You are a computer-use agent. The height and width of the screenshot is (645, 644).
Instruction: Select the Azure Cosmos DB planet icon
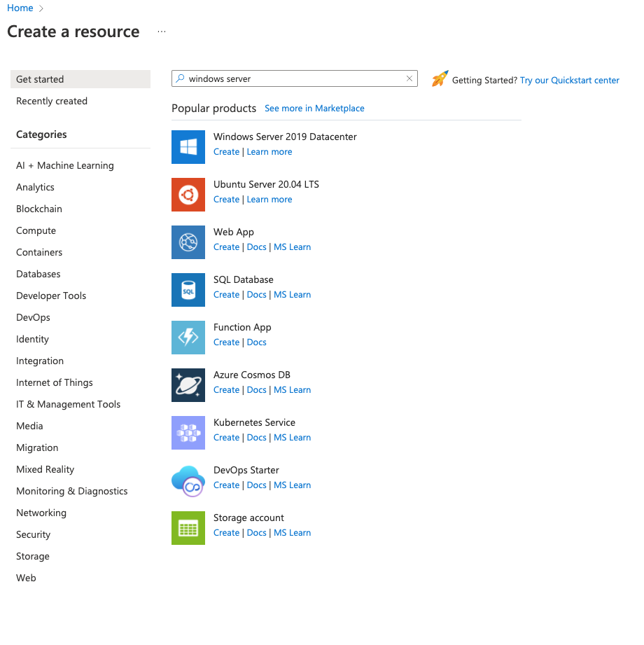[x=188, y=385]
